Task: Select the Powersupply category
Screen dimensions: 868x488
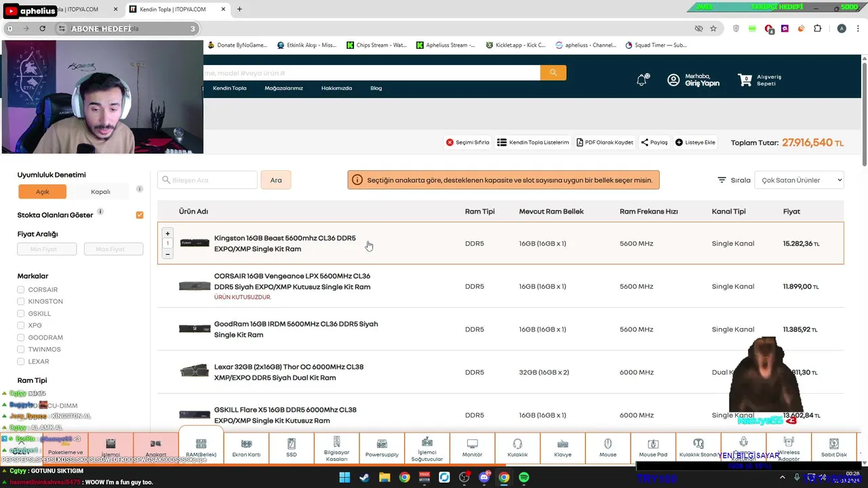Action: (x=382, y=447)
